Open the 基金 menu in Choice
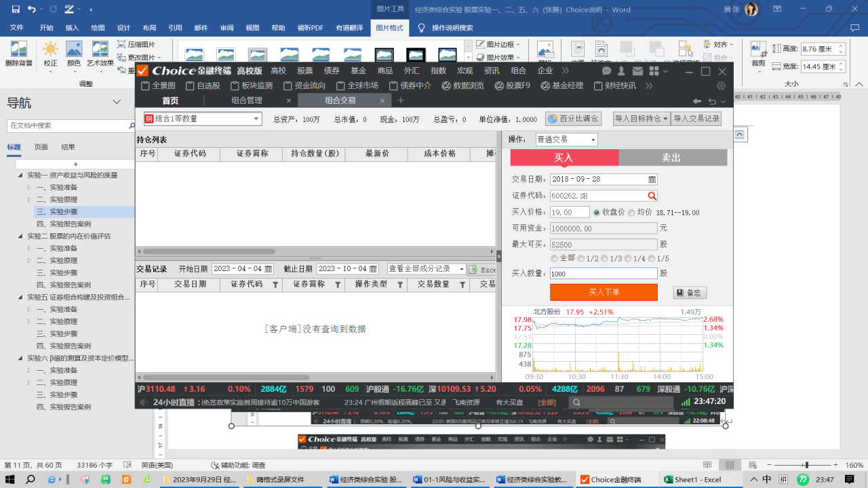Viewport: 868px width, 488px height. 358,70
